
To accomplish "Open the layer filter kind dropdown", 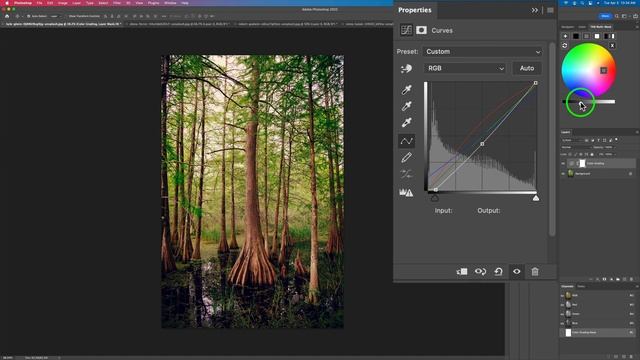I will (572, 140).
